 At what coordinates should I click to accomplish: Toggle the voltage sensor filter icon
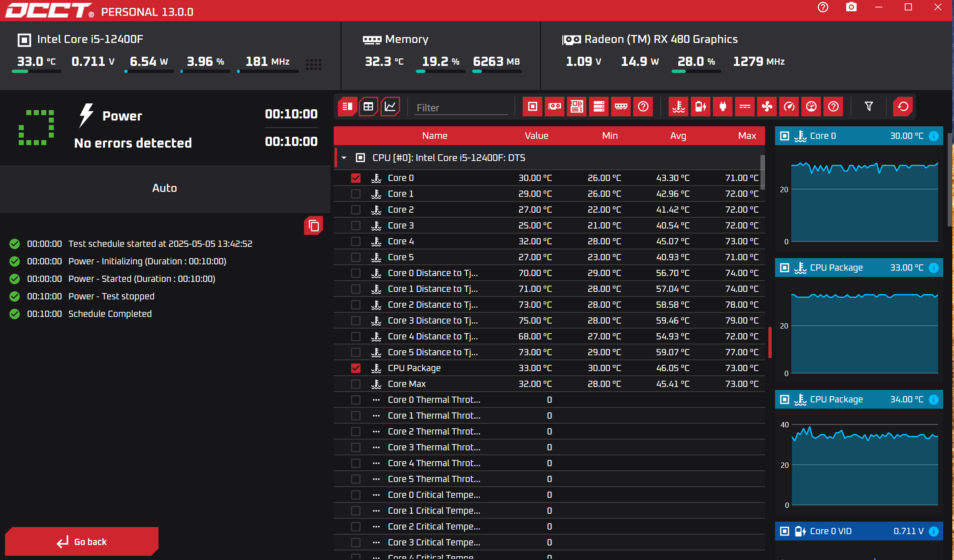coord(701,107)
